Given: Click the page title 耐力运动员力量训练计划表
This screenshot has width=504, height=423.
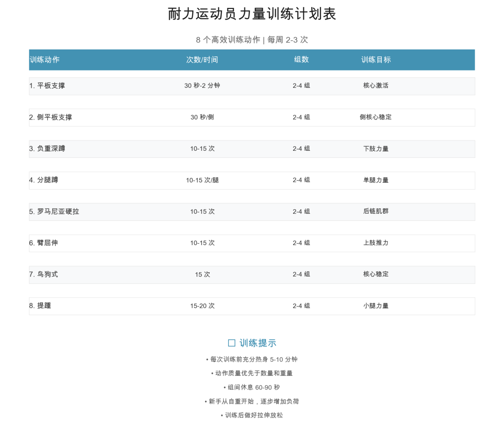Looking at the screenshot, I should coord(252,14).
